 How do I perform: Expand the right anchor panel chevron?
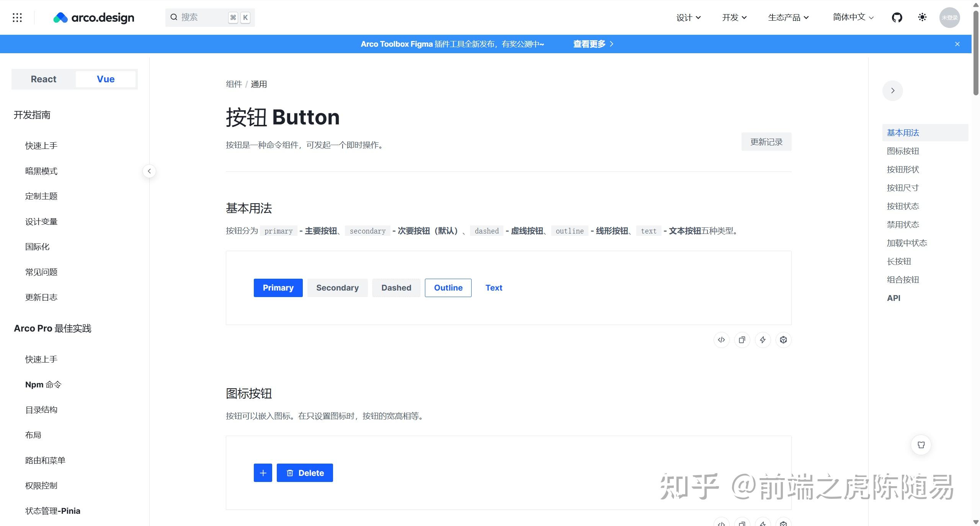(892, 90)
